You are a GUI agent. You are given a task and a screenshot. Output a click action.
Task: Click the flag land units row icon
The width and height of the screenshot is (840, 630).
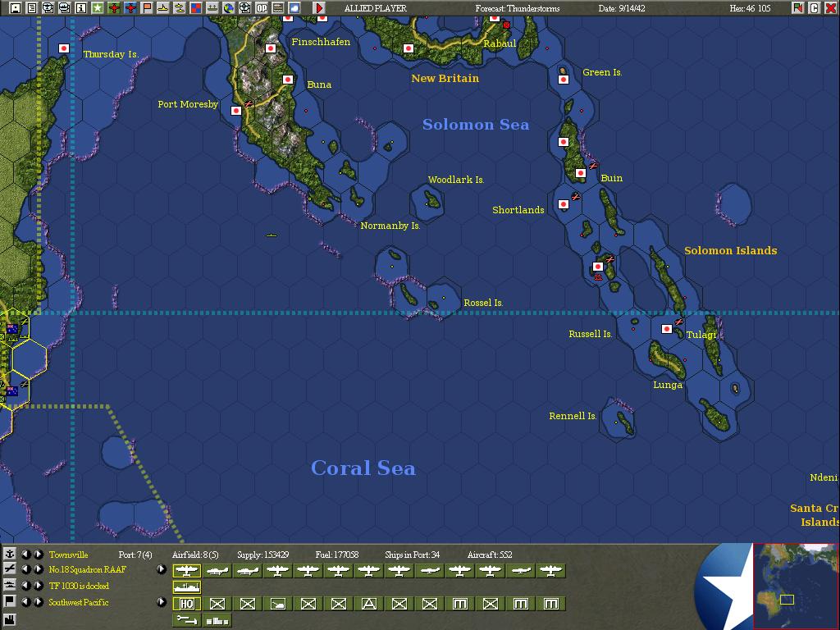coord(9,601)
